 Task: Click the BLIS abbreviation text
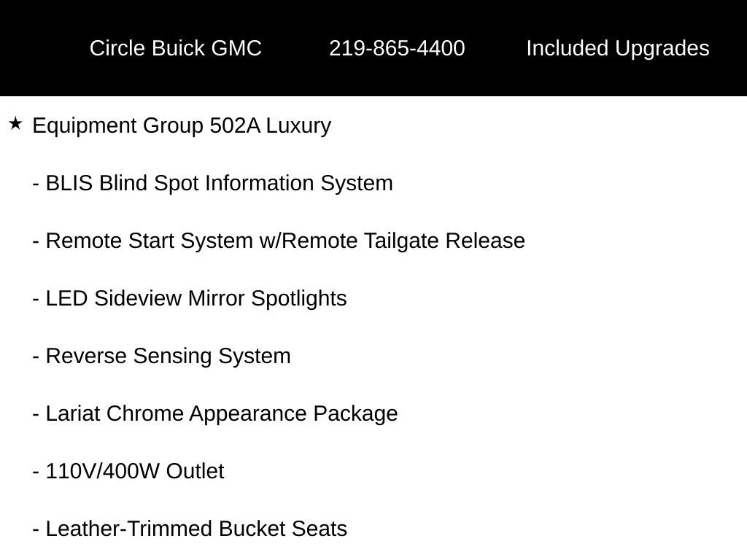tap(69, 183)
